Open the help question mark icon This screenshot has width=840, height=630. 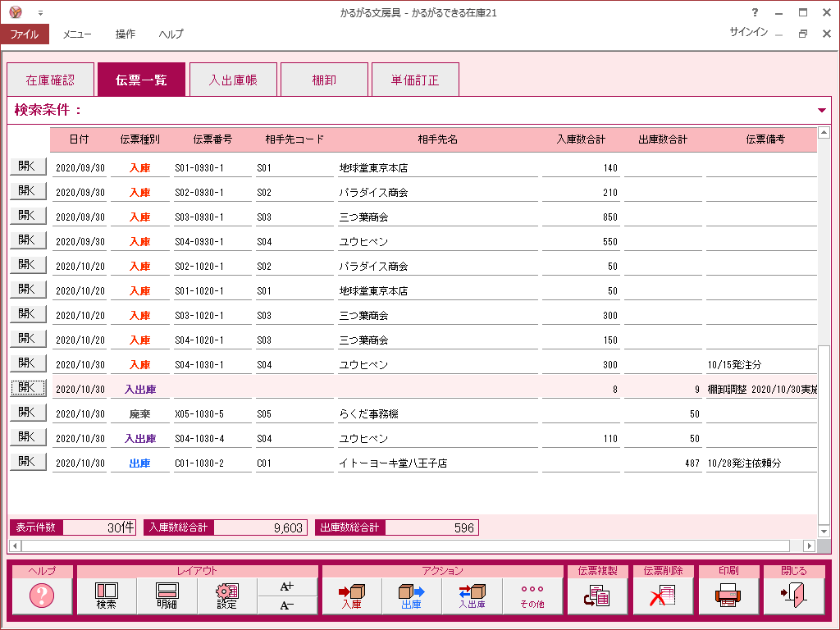pos(42,596)
